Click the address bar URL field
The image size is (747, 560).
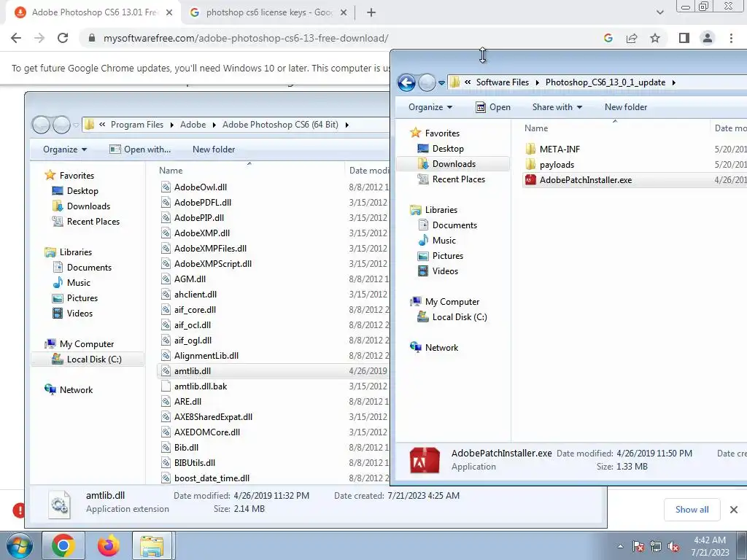(x=245, y=38)
